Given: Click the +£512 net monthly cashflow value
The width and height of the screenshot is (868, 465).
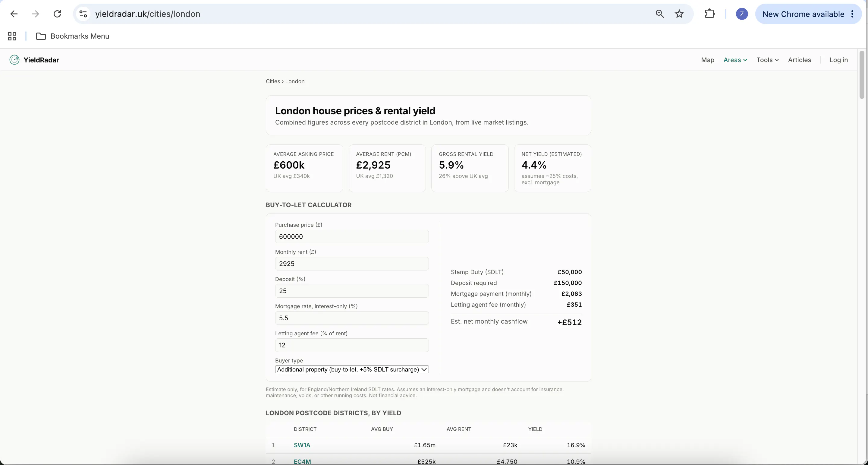Looking at the screenshot, I should click(569, 322).
